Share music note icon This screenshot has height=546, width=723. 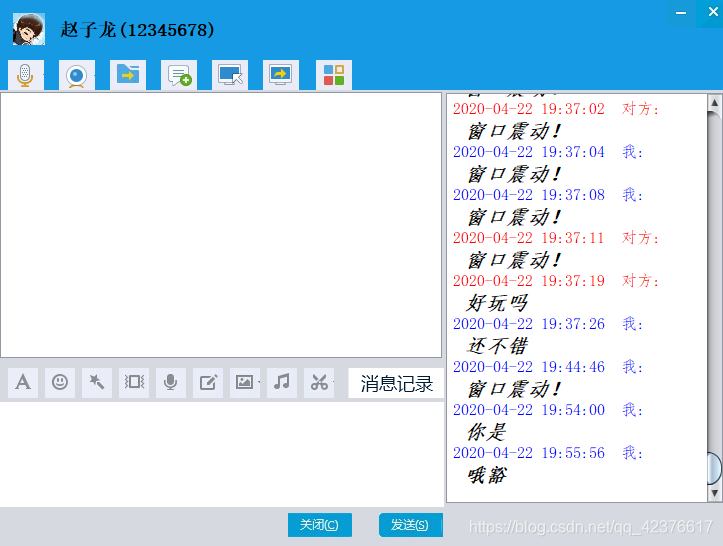click(282, 383)
